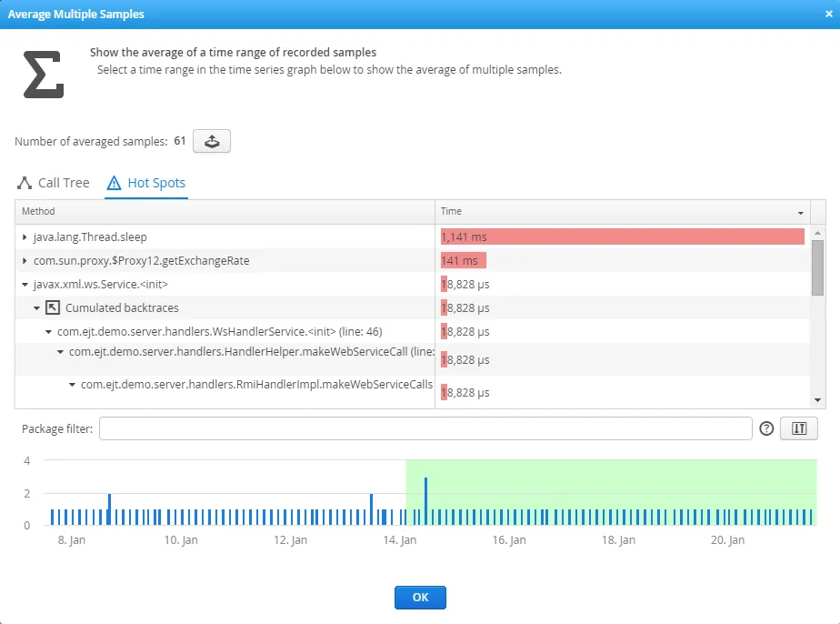Click the column selection icon beside Package filter

pyautogui.click(x=798, y=428)
